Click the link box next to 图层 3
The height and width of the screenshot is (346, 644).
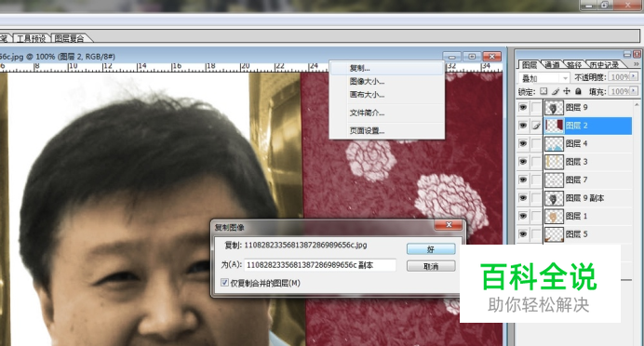pos(536,162)
